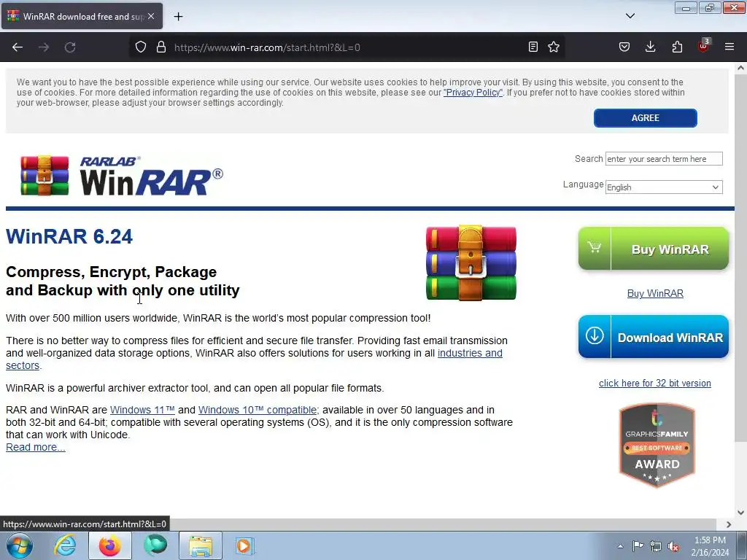The width and height of the screenshot is (747, 560).
Task: Toggle reader view icon in address bar
Action: 533,47
